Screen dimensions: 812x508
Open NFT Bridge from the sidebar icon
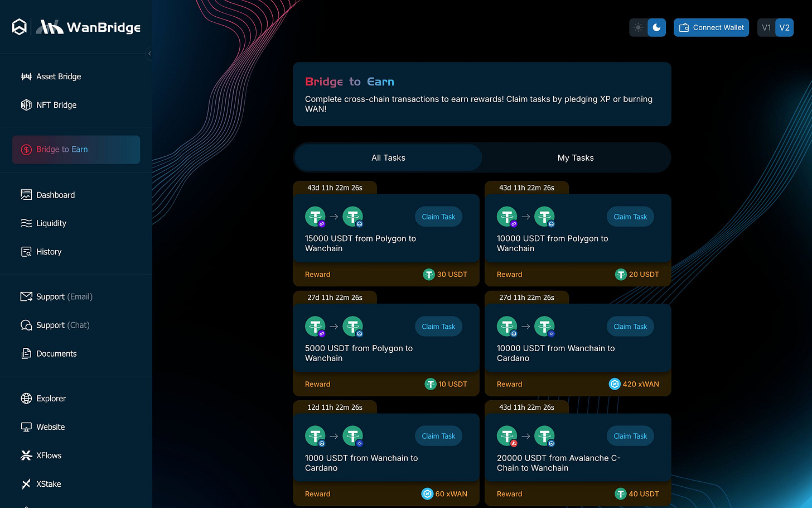26,105
